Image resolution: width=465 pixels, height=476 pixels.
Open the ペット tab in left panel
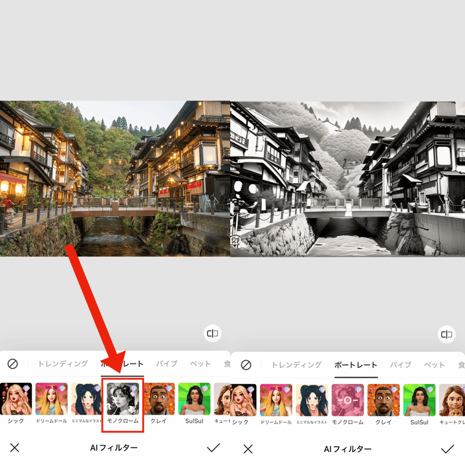(200, 363)
